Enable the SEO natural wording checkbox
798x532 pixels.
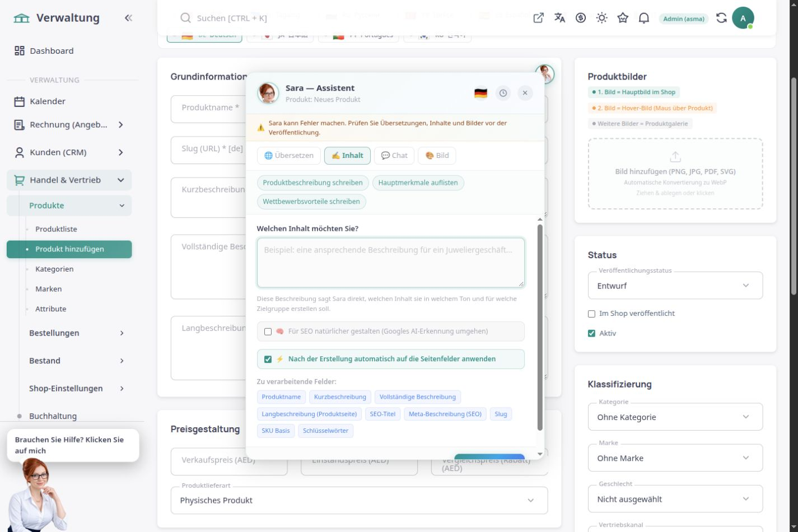point(268,332)
